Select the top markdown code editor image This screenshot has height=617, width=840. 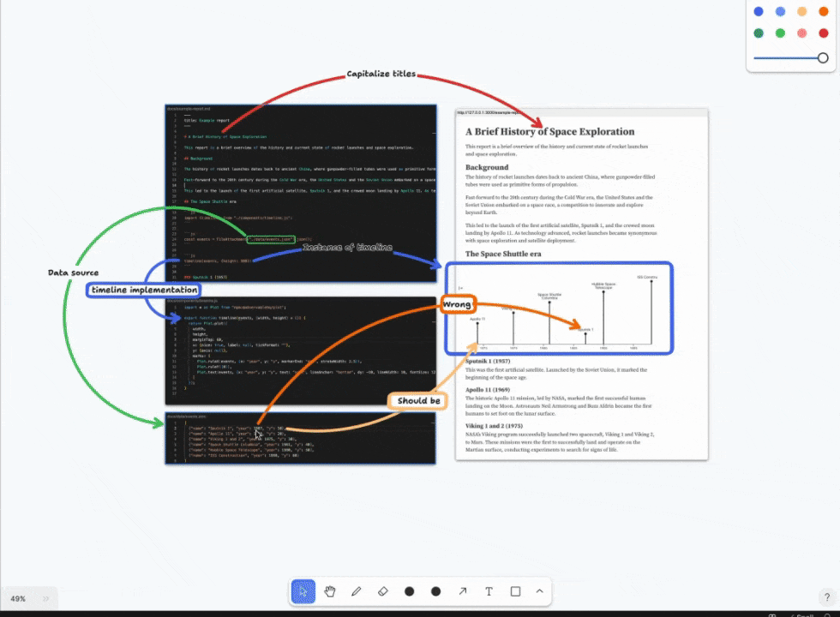tap(301, 194)
